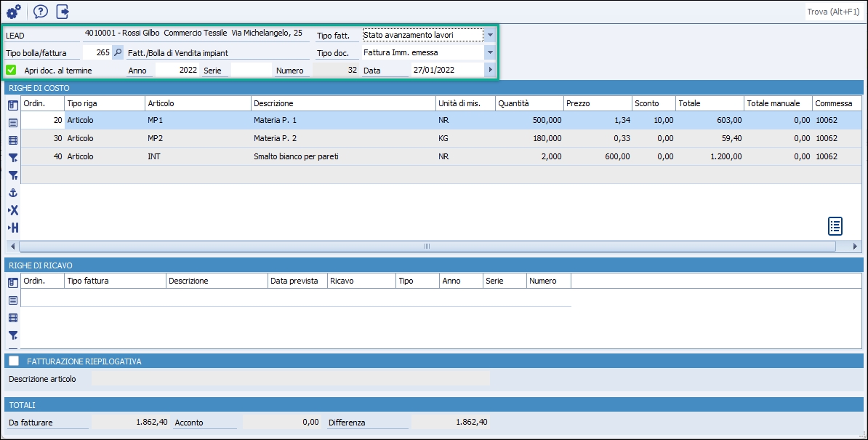Image resolution: width=868 pixels, height=440 pixels.
Task: Click the exit door icon
Action: tap(63, 12)
